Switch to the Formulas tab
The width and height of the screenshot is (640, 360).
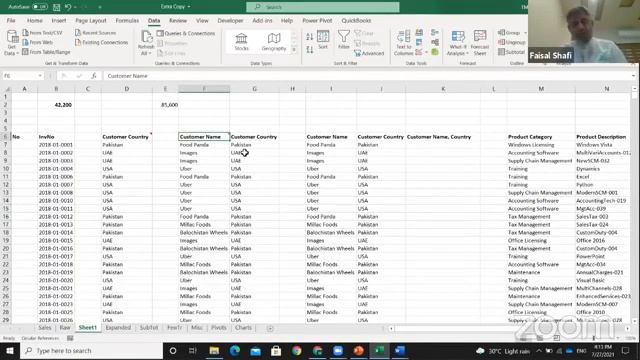click(x=127, y=20)
